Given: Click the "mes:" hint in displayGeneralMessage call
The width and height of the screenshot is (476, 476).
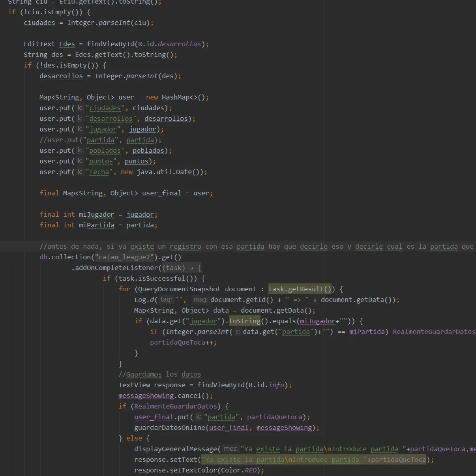Looking at the screenshot, I should point(231,449).
